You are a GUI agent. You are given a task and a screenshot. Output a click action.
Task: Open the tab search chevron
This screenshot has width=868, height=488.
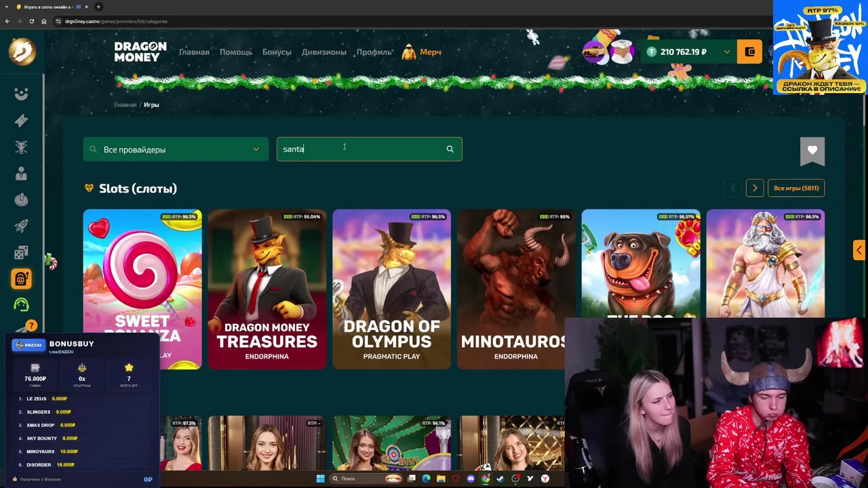[x=5, y=7]
